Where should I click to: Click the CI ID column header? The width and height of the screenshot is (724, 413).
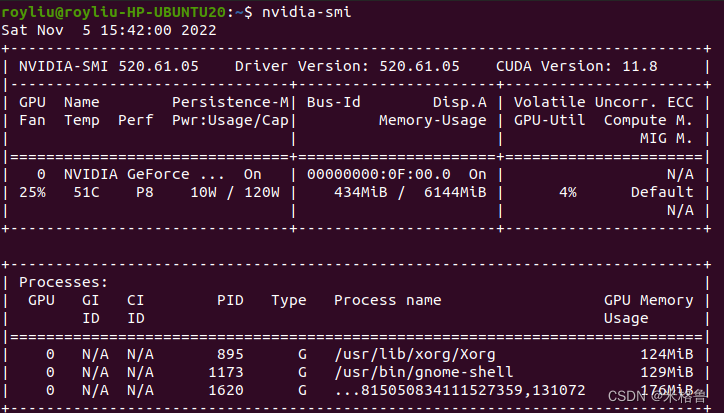136,309
